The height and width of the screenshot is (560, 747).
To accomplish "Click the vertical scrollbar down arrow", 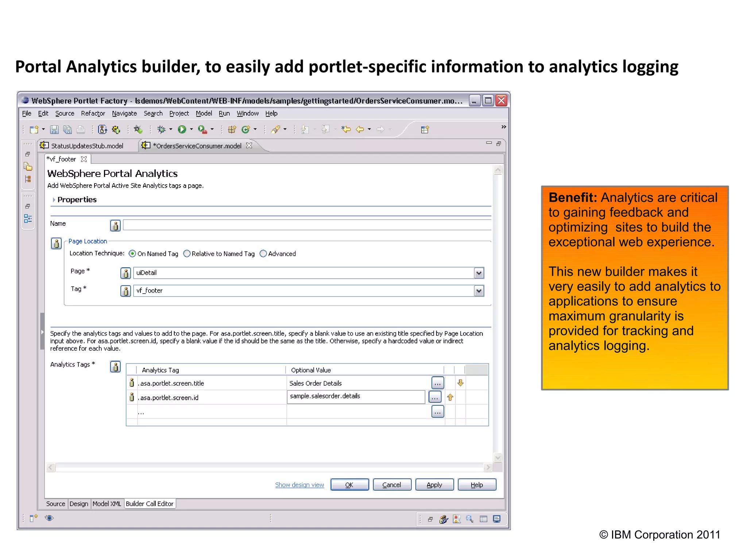I will tap(498, 457).
